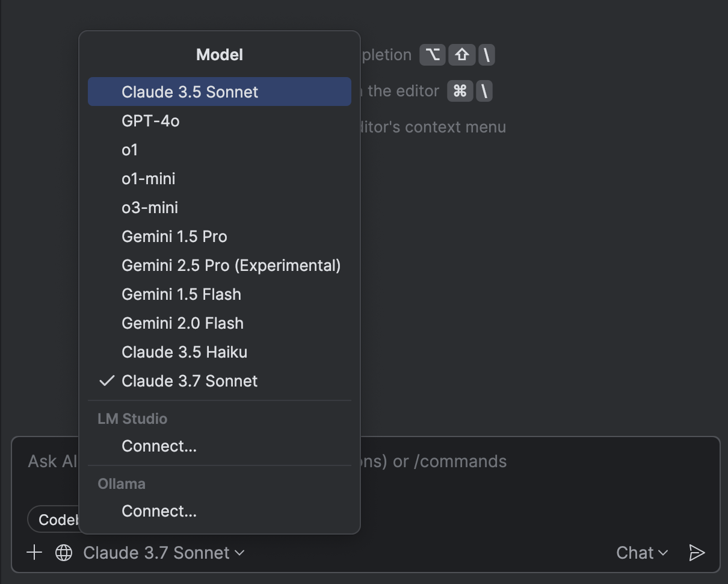Click the globe web search icon

point(64,553)
